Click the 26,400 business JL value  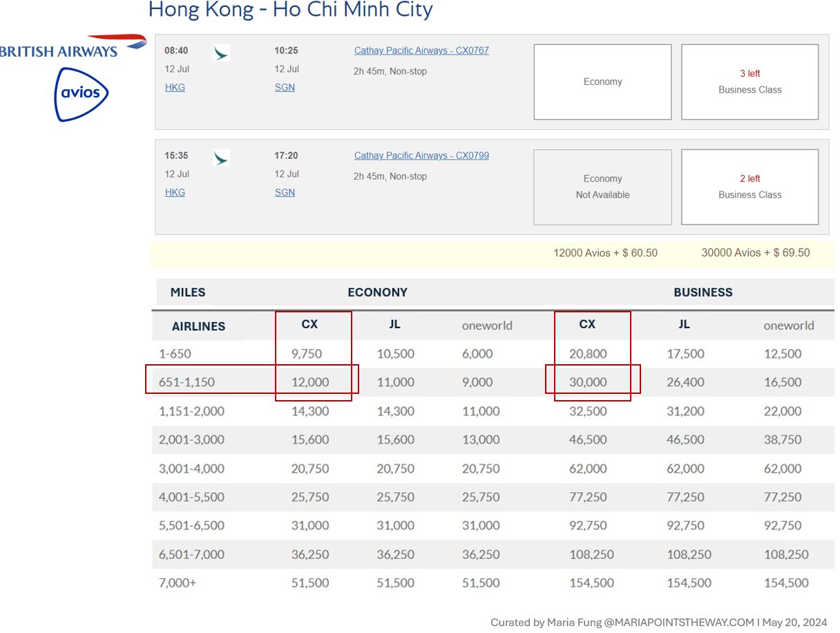685,382
